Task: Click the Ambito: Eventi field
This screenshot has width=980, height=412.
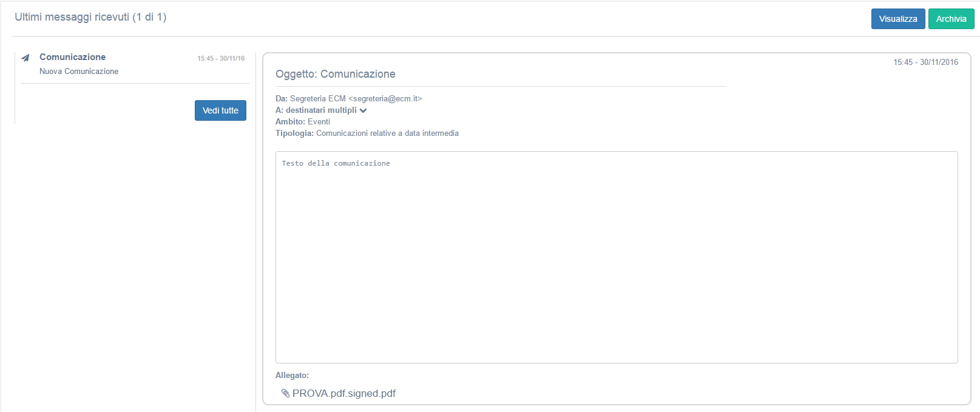Action: click(303, 122)
